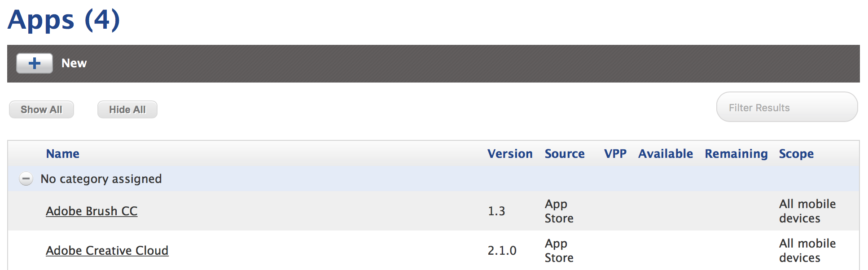Open the Adobe Brush CC app details
Image resolution: width=868 pixels, height=270 pixels.
tap(92, 211)
